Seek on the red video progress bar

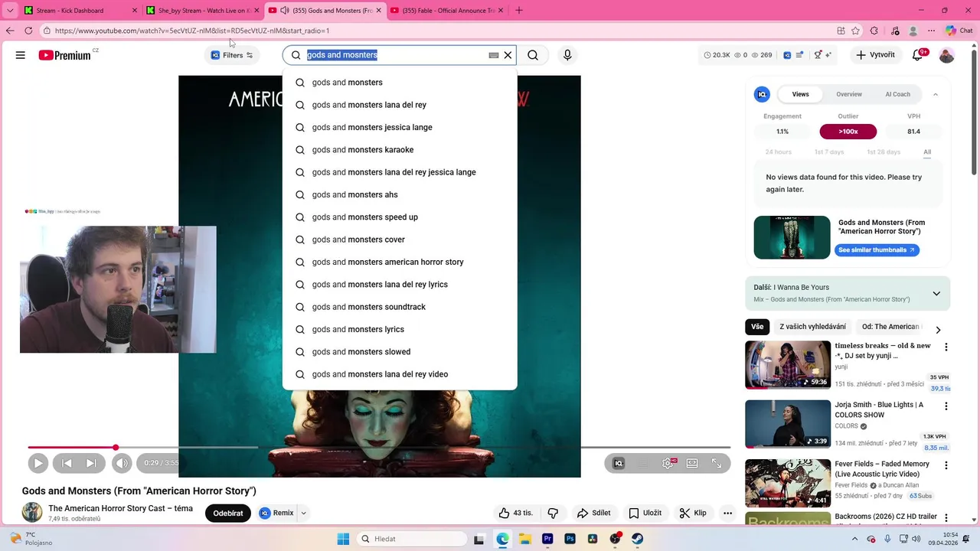[x=379, y=448]
